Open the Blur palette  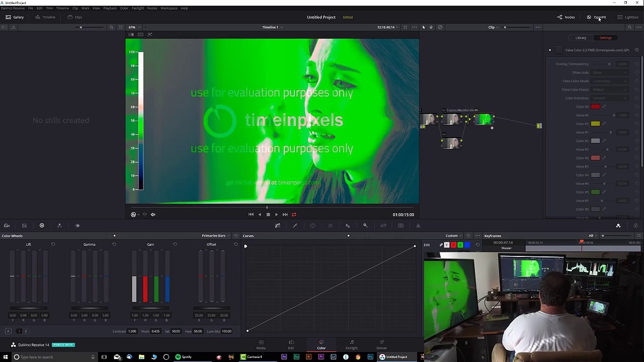pyautogui.click(x=348, y=226)
